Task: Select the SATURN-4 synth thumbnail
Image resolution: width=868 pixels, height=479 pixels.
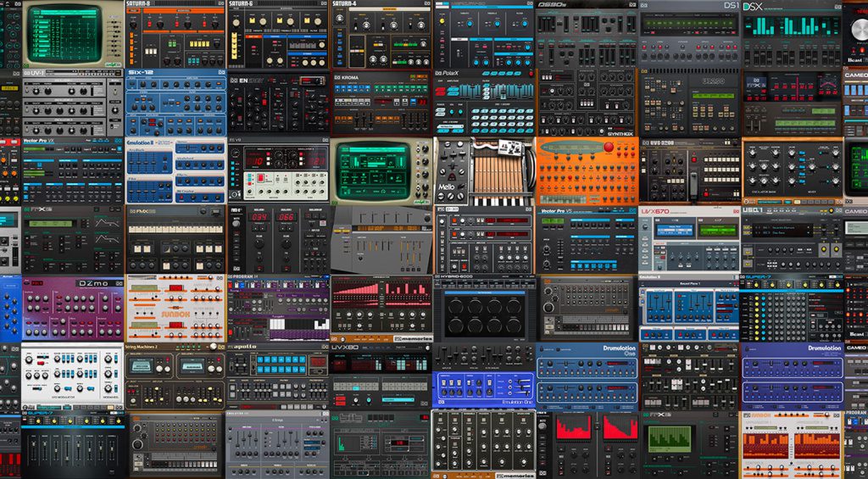Action: click(x=381, y=34)
